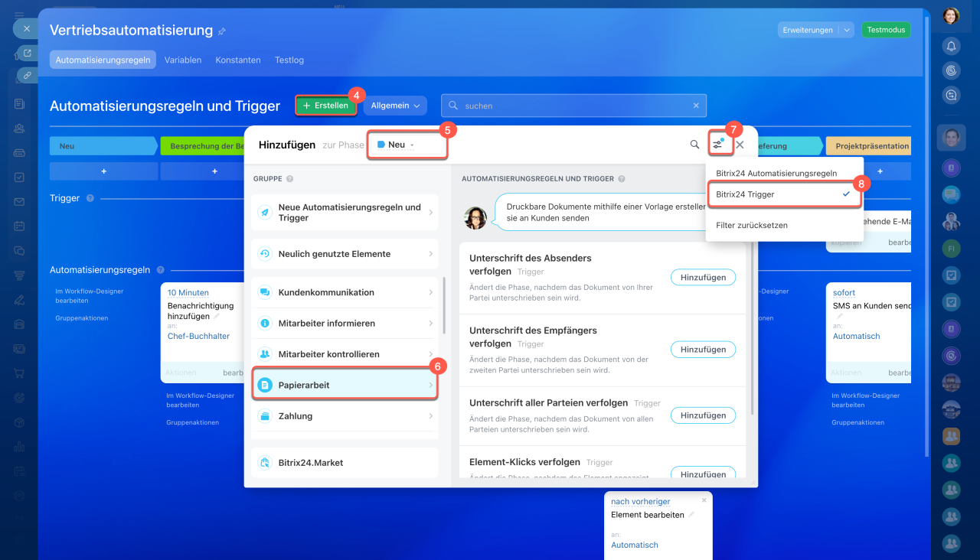Screen dimensions: 980x560
Task: Expand the Kundenkommunikation group
Action: coord(345,292)
